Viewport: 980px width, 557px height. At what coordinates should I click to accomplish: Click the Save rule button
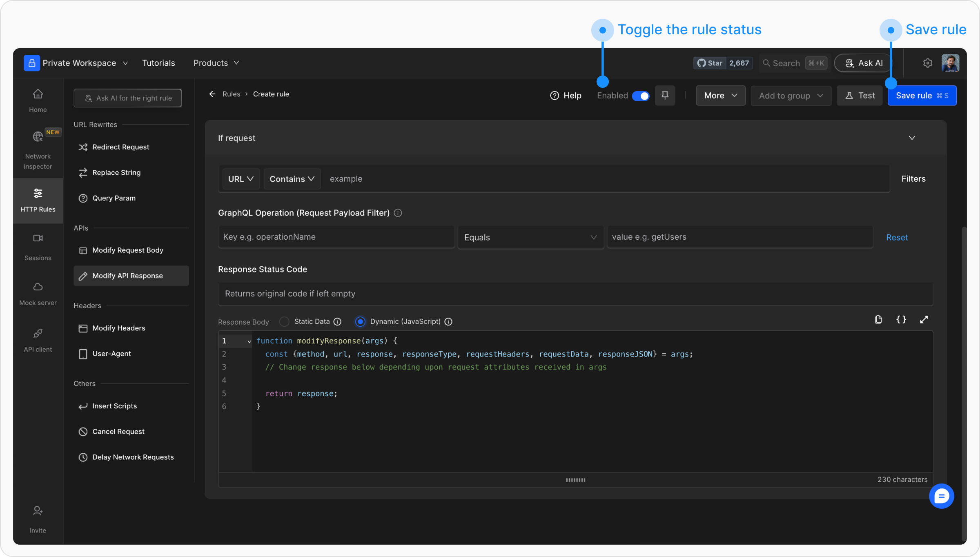coord(922,96)
